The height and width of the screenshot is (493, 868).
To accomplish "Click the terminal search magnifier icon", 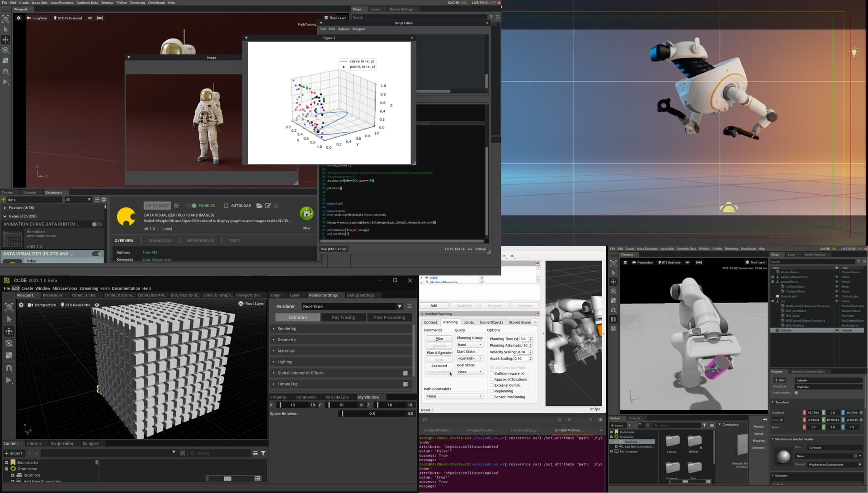I will pyautogui.click(x=559, y=420).
